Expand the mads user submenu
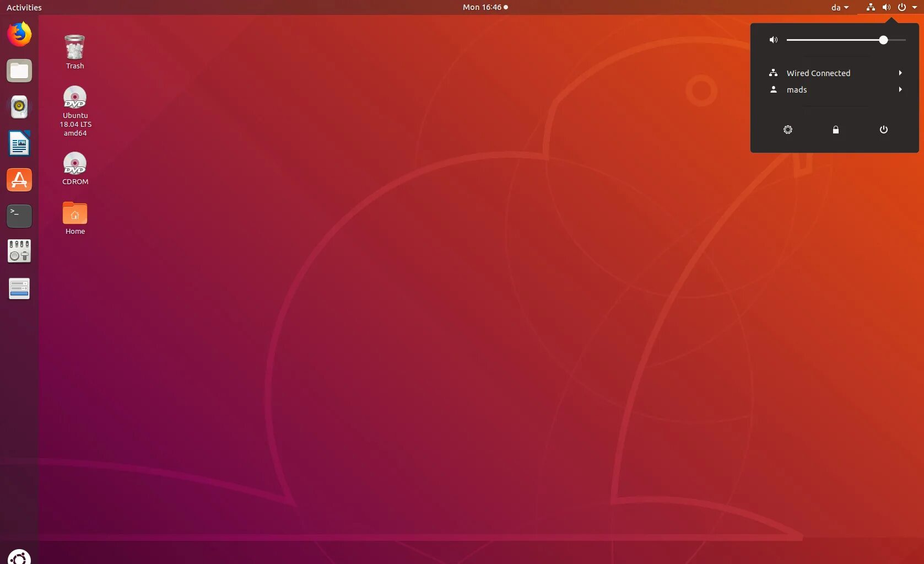The width and height of the screenshot is (924, 564). [900, 89]
